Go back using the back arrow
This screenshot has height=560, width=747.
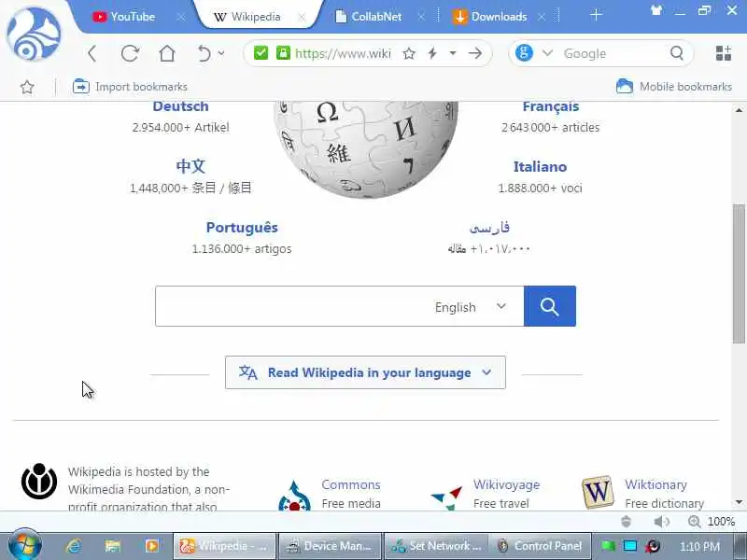(92, 53)
